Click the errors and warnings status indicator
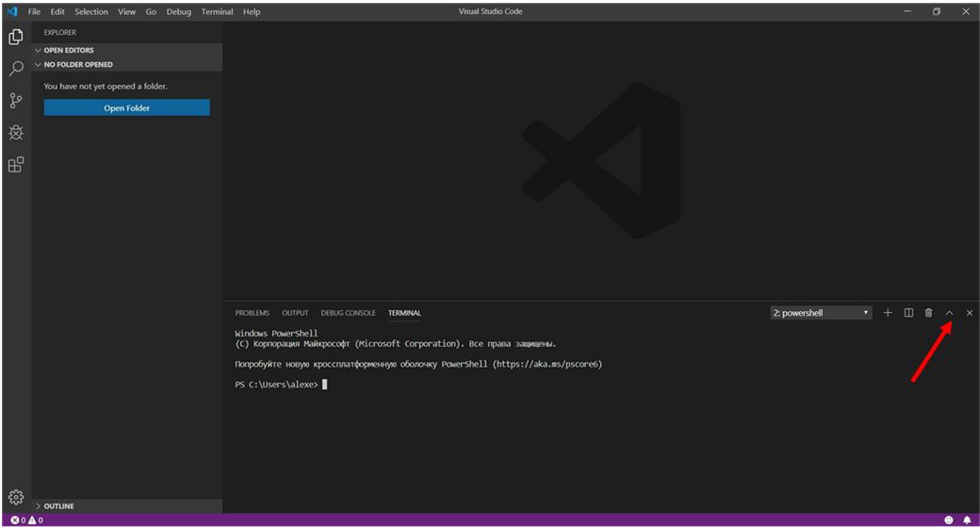 point(26,520)
